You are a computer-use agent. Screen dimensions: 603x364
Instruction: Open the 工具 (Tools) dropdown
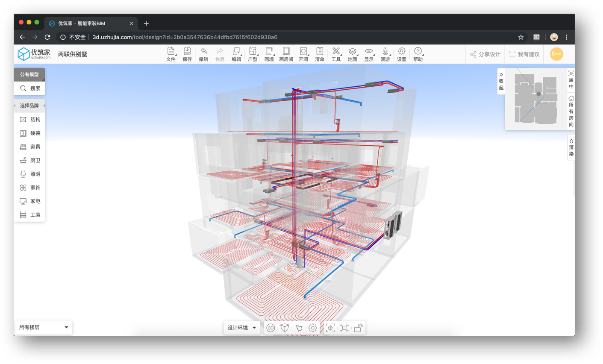[336, 54]
